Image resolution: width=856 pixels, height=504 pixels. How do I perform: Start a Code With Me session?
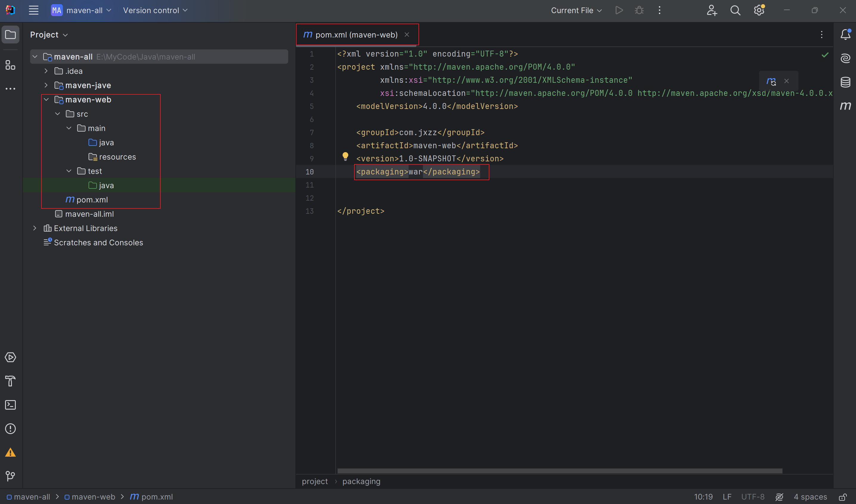click(711, 10)
